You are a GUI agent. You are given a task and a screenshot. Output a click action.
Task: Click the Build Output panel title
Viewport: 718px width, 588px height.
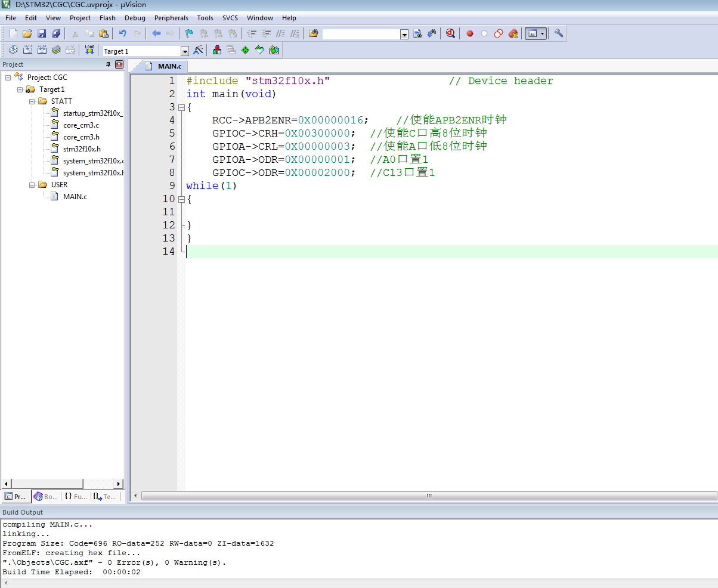tap(23, 512)
